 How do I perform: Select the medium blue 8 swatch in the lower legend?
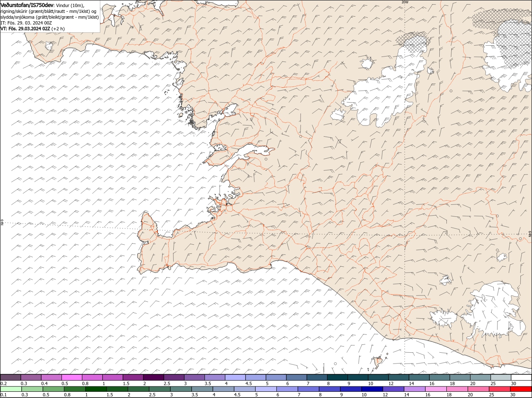pyautogui.click(x=330, y=389)
